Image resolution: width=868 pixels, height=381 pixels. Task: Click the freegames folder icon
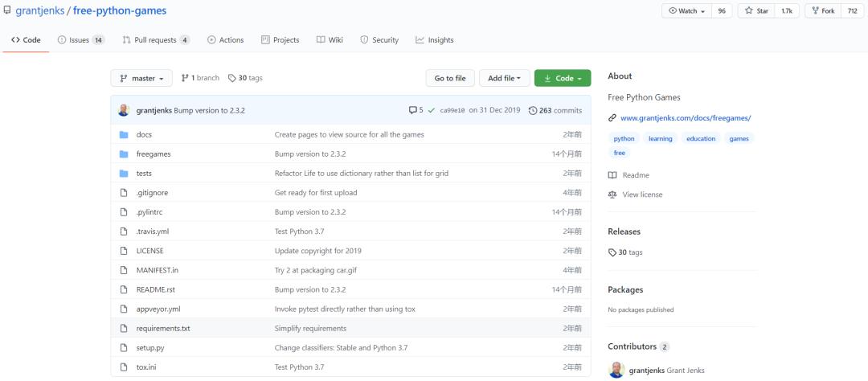124,154
